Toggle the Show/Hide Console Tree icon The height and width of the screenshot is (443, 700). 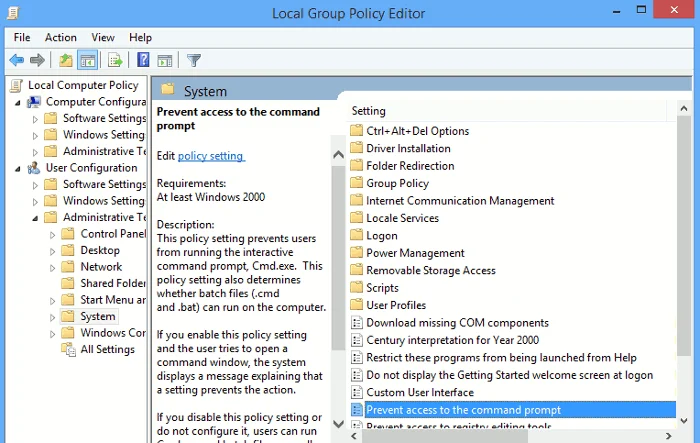point(88,60)
